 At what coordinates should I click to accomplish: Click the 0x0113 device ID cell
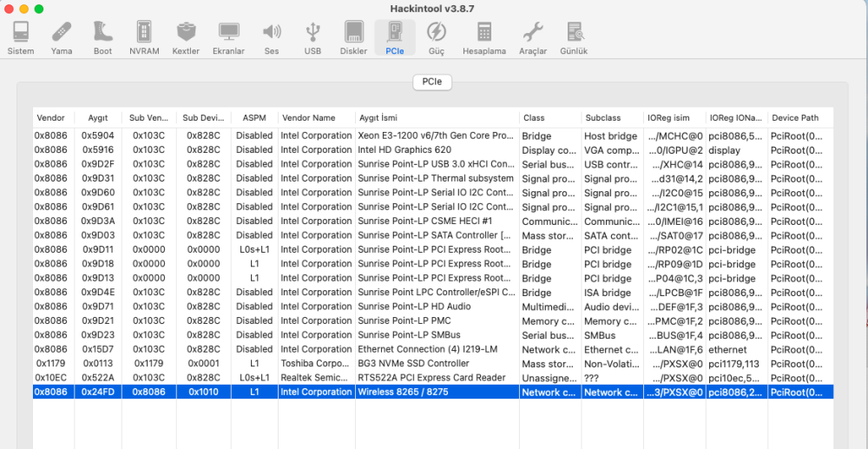[x=98, y=363]
